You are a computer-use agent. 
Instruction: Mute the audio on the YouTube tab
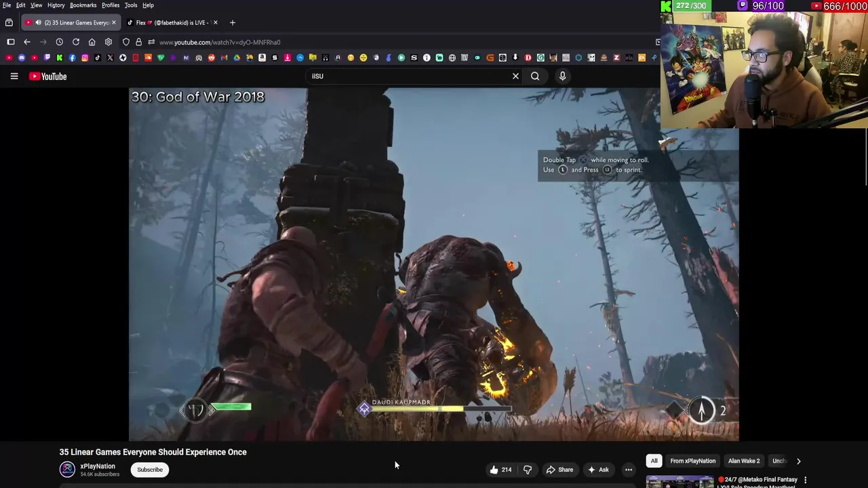pyautogui.click(x=38, y=22)
